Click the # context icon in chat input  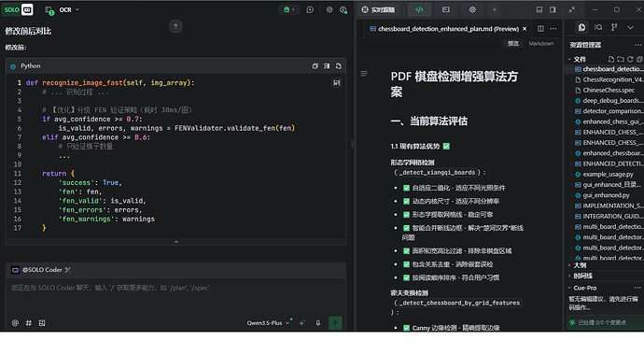pos(29,323)
